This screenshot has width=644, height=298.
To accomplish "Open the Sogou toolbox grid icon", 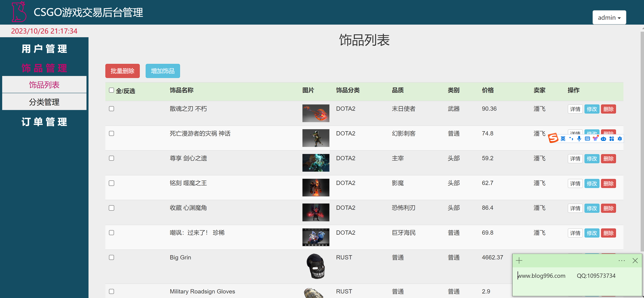I will click(612, 139).
